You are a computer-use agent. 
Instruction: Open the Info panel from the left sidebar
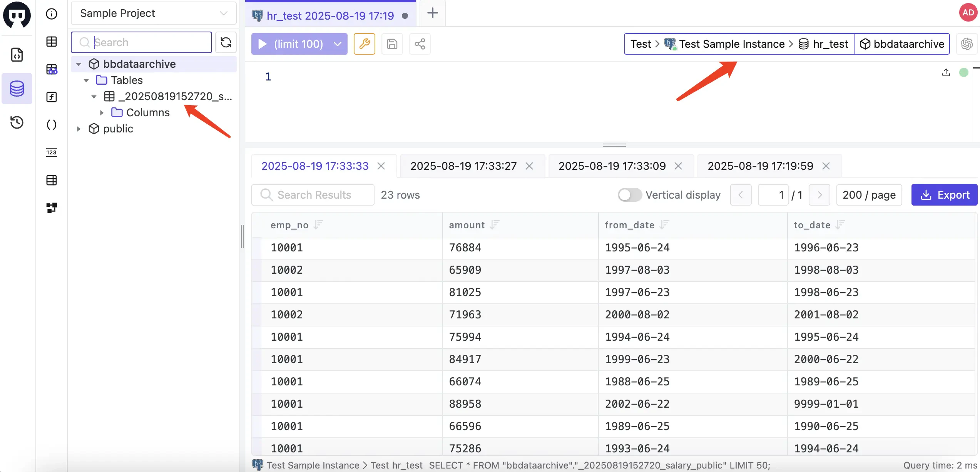pyautogui.click(x=51, y=13)
